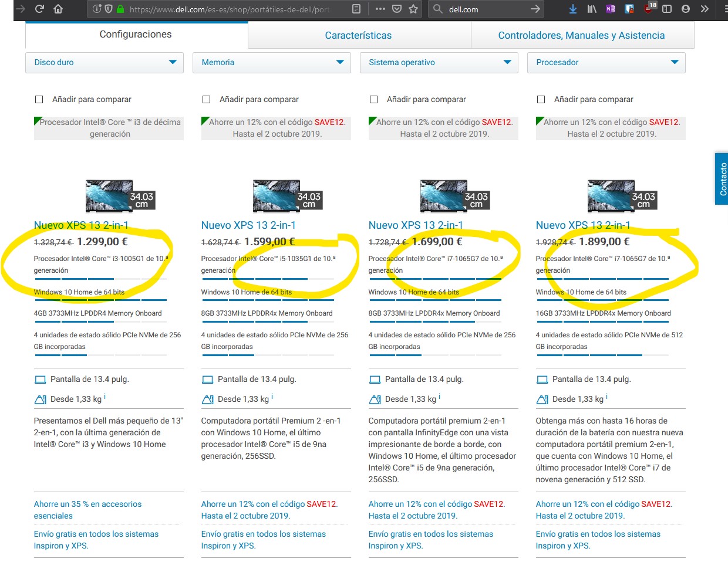Click the search magnifier icon
This screenshot has height=562, width=728.
(x=438, y=9)
